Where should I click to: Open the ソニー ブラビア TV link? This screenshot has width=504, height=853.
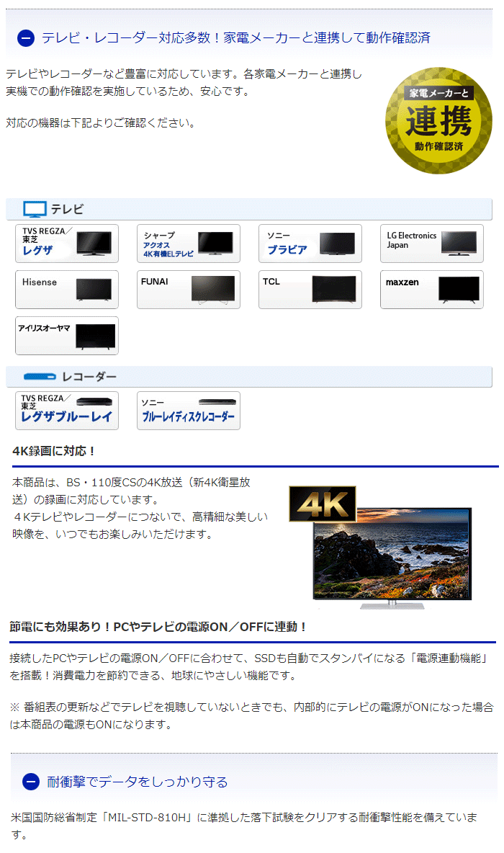click(310, 244)
